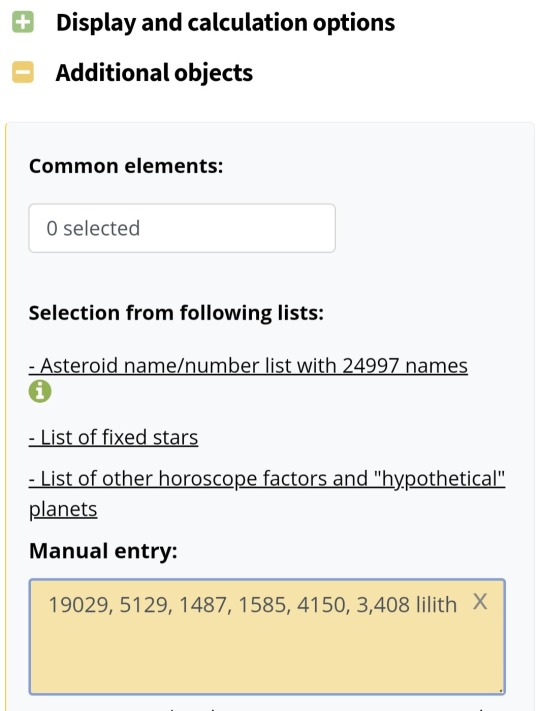Click the 'Manual entry:' label
The width and height of the screenshot is (540, 711).
pos(103,551)
